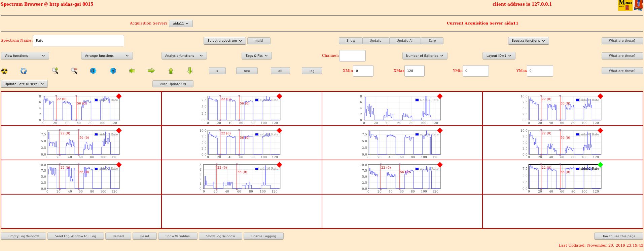Click the yellow radiation symbol icon

coord(4,71)
